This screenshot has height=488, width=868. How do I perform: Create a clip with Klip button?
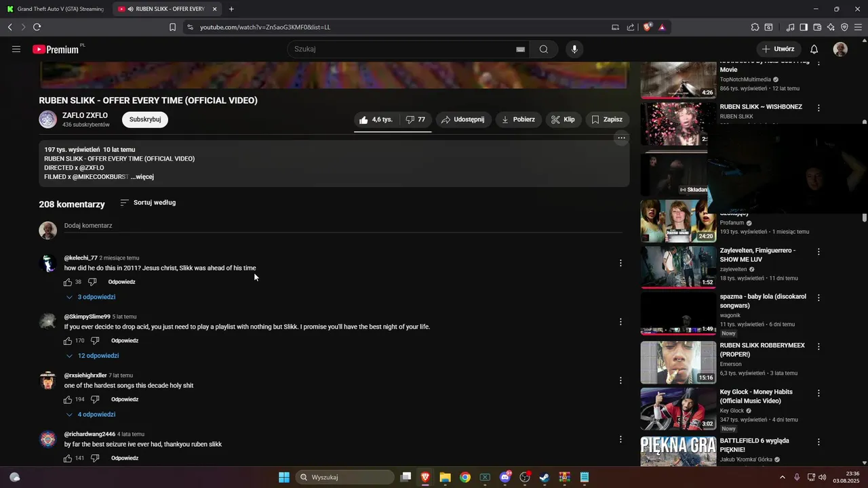pyautogui.click(x=563, y=119)
